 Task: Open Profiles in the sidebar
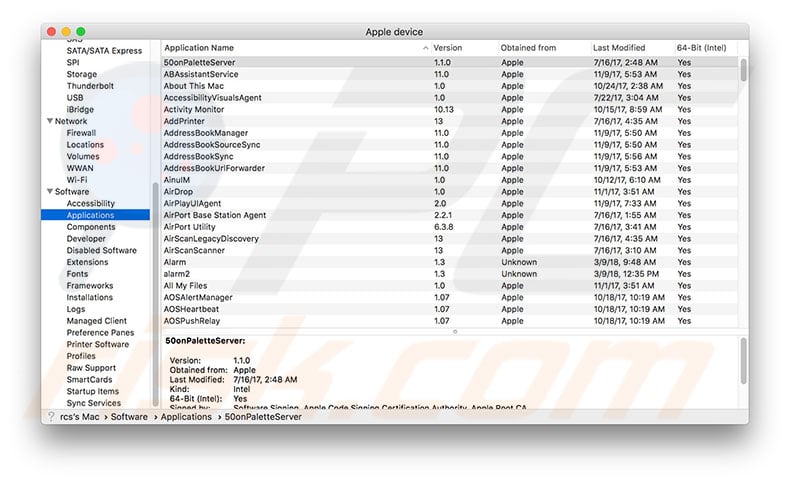pyautogui.click(x=81, y=356)
